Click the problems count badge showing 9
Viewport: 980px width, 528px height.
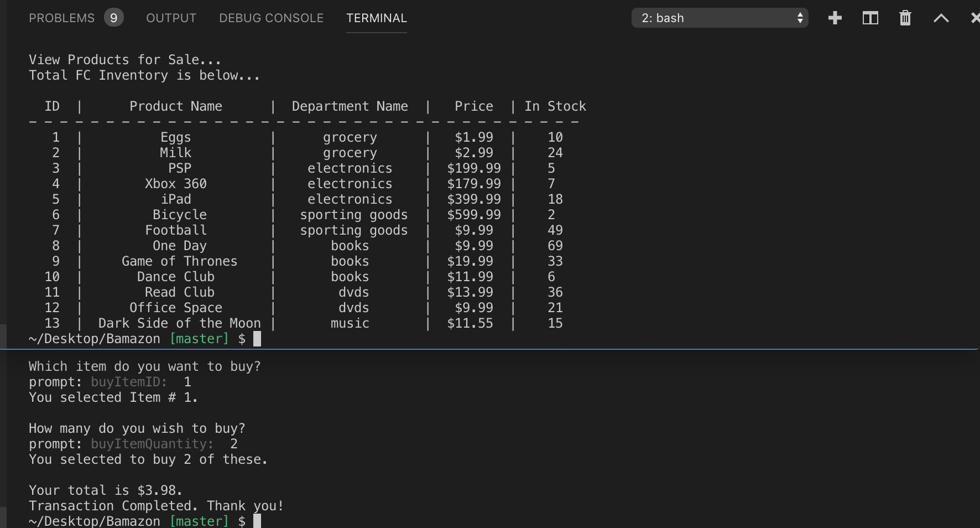tap(113, 18)
